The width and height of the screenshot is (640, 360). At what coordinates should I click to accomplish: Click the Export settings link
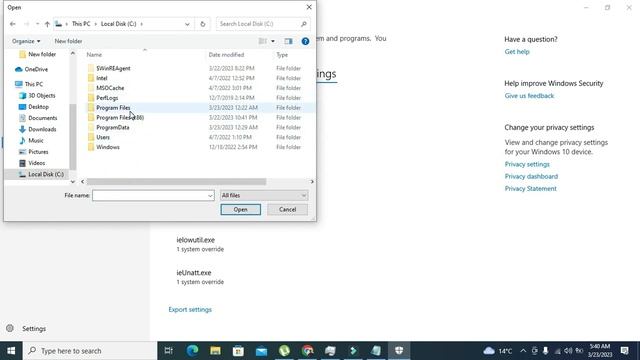coord(190,310)
